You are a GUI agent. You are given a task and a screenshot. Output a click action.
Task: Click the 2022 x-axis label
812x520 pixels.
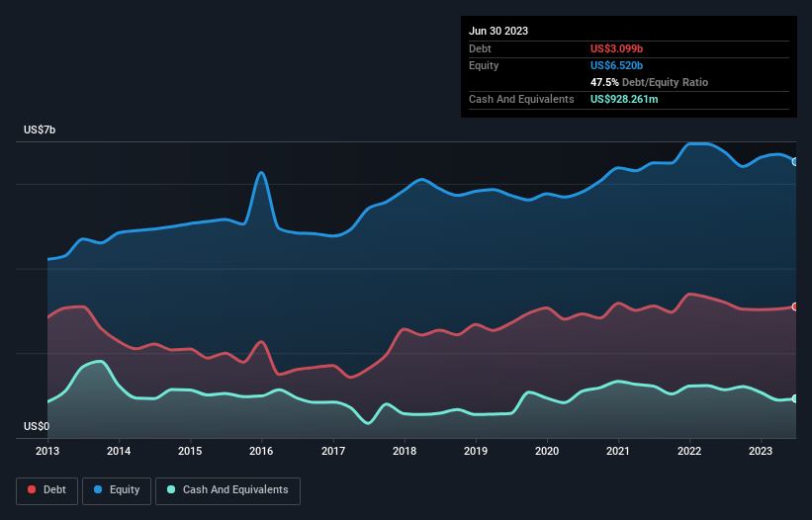click(689, 451)
